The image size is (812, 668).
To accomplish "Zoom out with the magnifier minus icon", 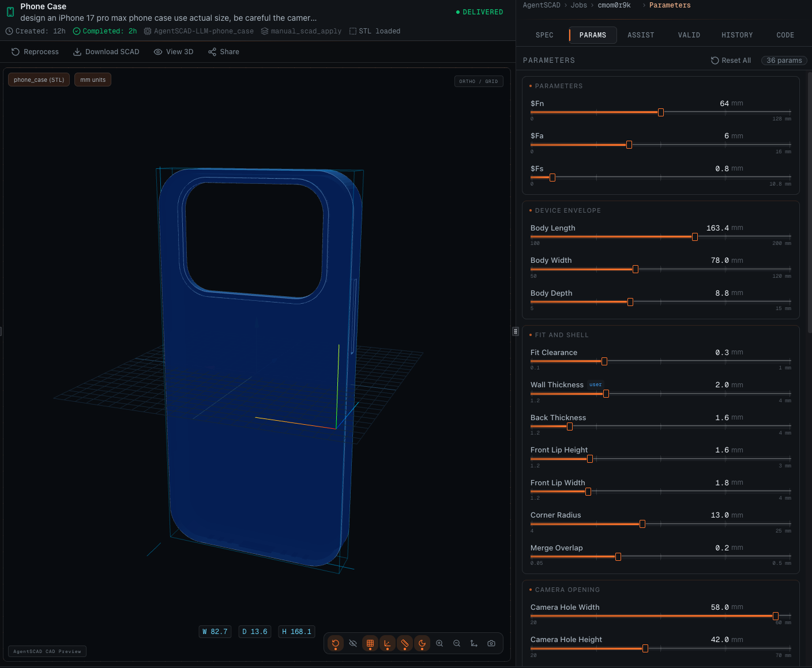I will tap(457, 643).
